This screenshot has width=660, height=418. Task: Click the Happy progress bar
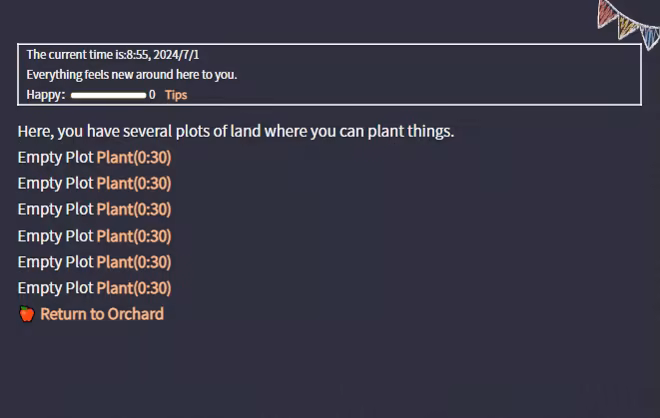click(x=108, y=95)
